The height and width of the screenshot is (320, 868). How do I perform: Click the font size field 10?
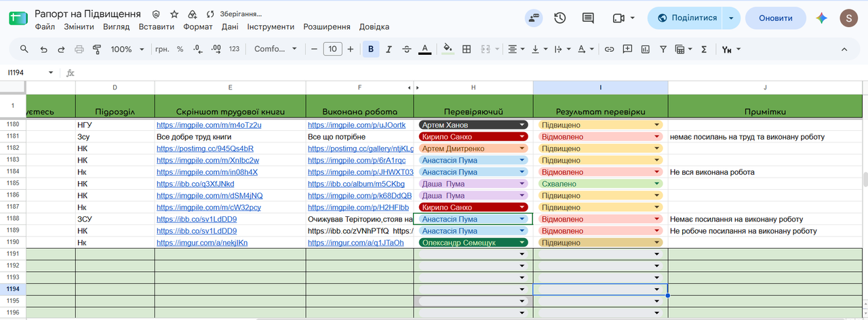point(332,49)
